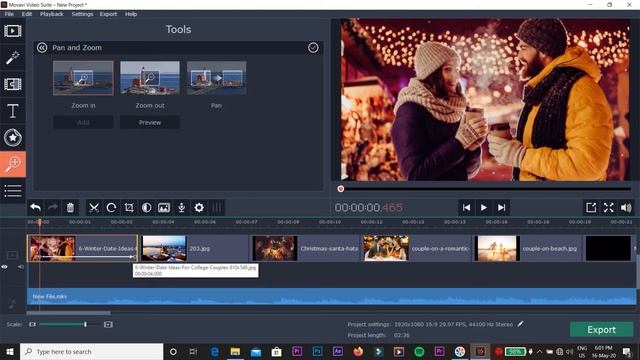Select the Pan preset thumbnail

coord(216,78)
